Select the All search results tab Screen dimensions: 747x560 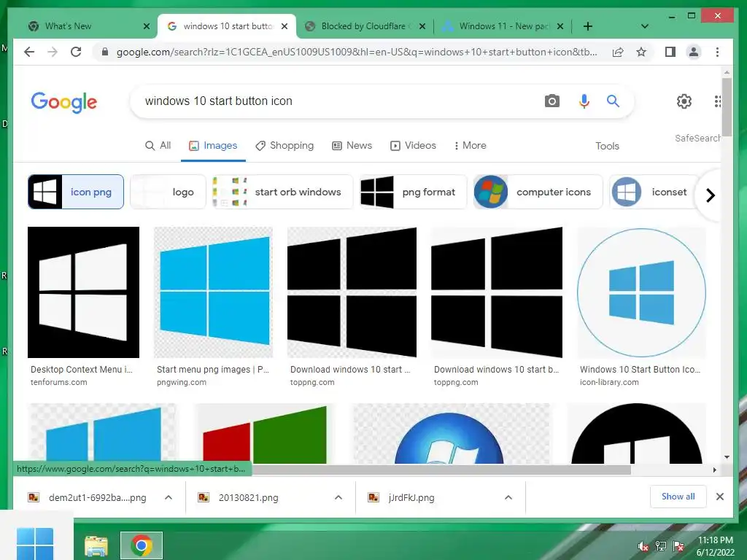coord(158,145)
